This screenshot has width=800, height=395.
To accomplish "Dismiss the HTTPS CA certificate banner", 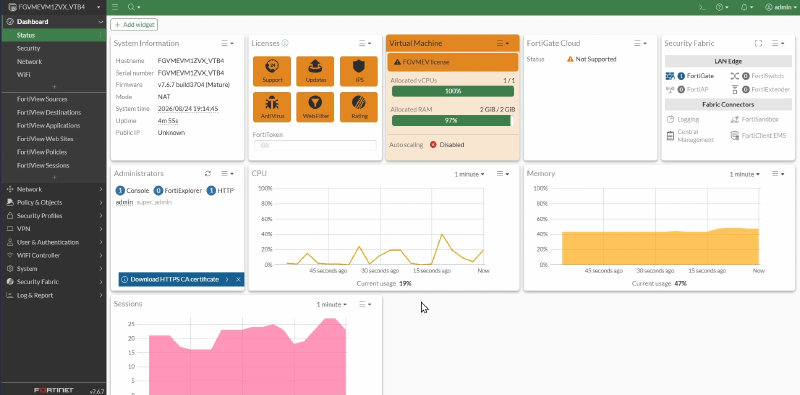I will coord(238,279).
